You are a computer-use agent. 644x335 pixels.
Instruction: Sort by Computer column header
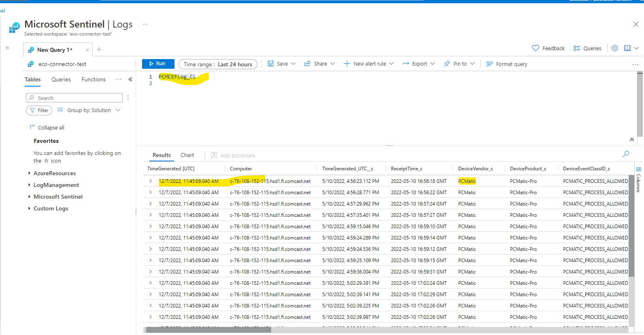[x=241, y=169]
